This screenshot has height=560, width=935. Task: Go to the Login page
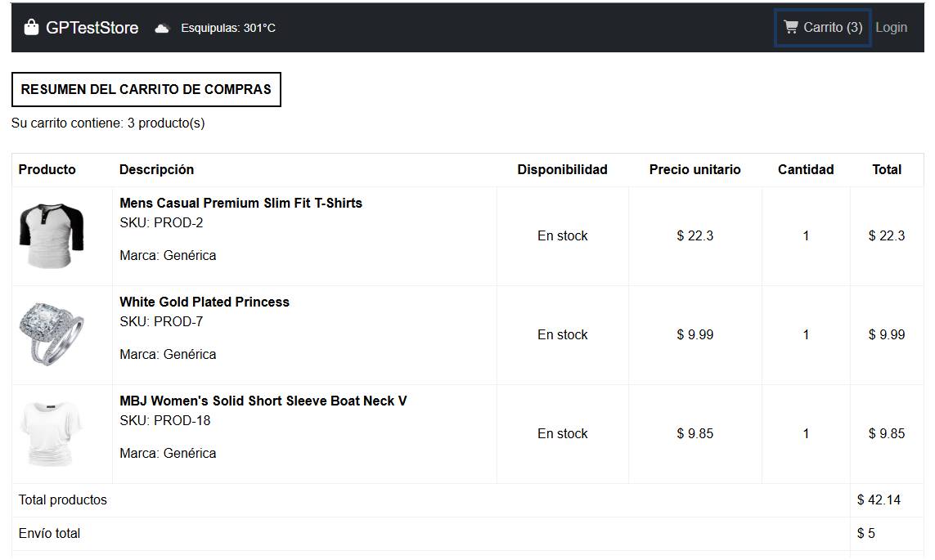point(891,28)
